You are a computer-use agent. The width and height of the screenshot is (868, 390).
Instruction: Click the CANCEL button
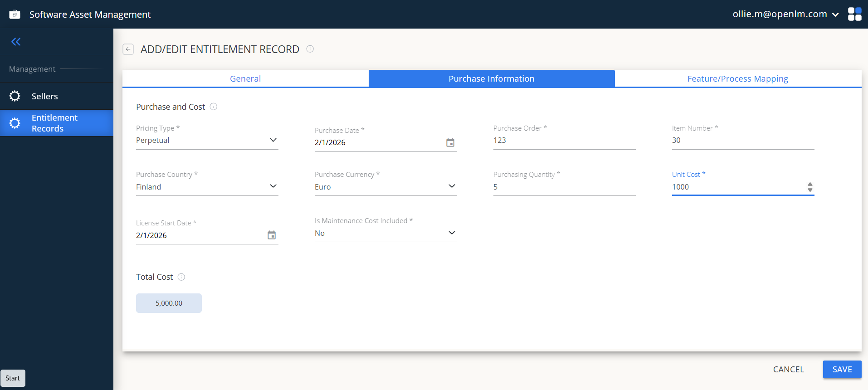click(788, 370)
